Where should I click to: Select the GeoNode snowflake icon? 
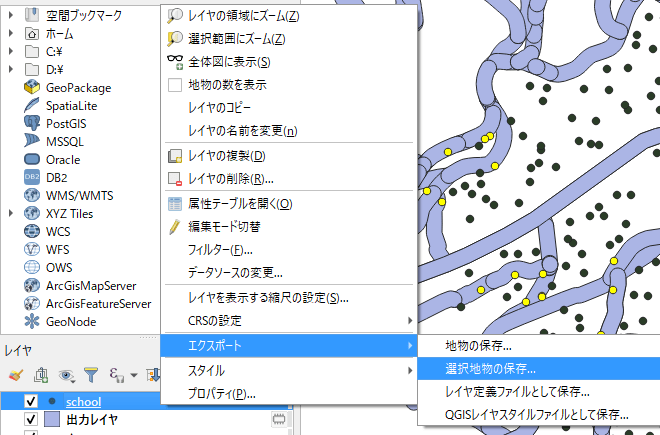coord(32,322)
